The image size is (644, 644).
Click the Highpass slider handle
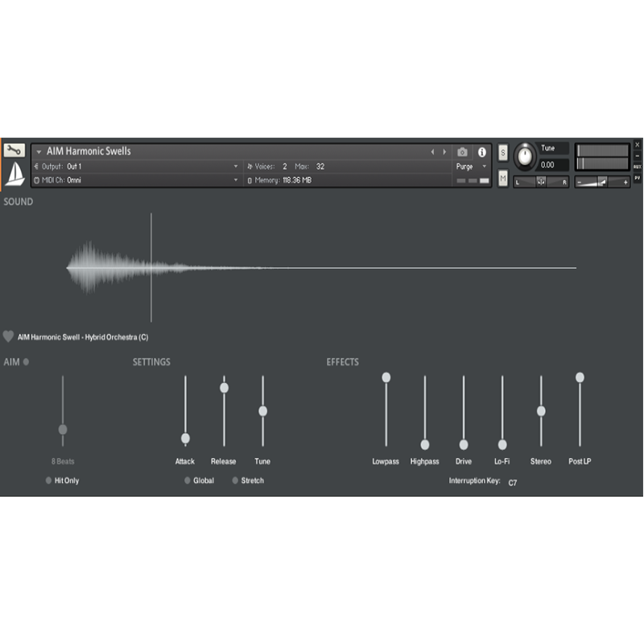coord(425,444)
